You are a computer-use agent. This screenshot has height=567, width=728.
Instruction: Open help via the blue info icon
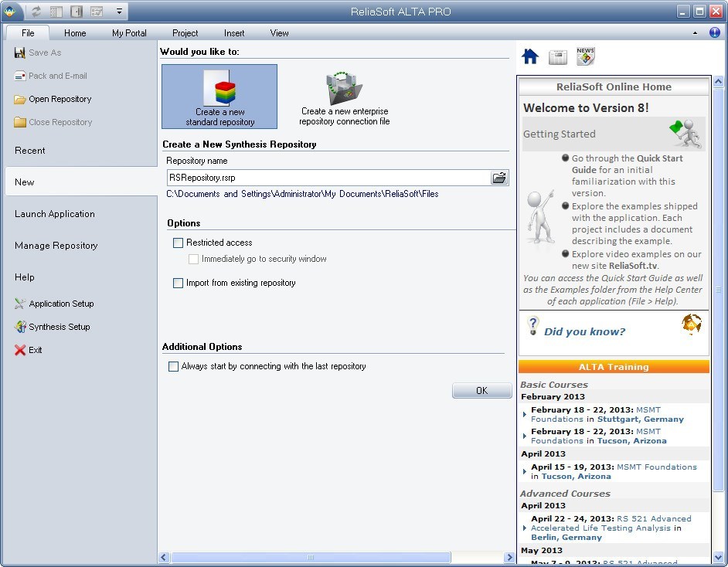coord(715,32)
